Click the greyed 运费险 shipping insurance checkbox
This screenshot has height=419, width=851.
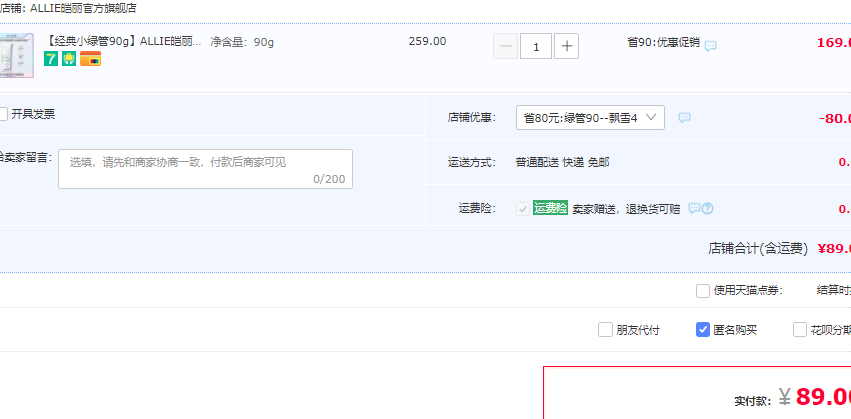point(523,208)
